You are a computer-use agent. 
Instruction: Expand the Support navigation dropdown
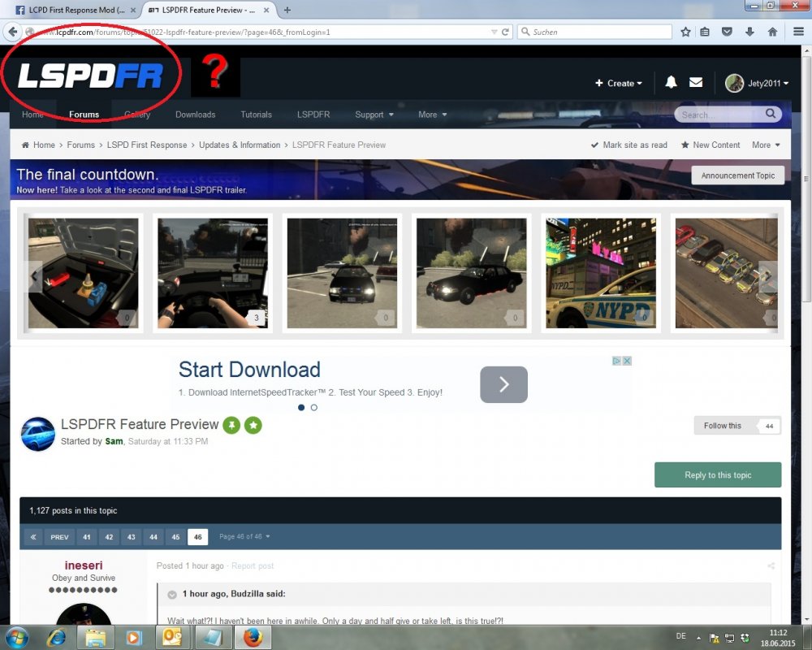click(374, 115)
